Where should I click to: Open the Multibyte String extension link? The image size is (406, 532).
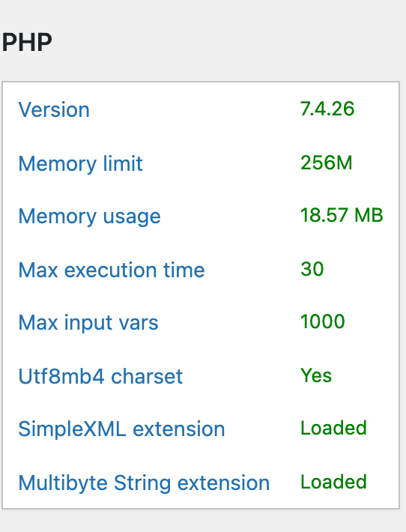[144, 483]
